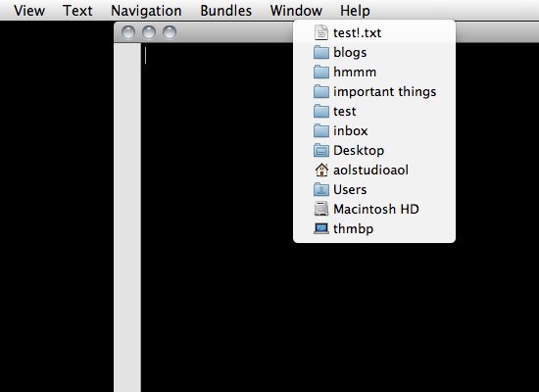539x392 pixels.
Task: Click the Users folder icon
Action: pyautogui.click(x=321, y=189)
